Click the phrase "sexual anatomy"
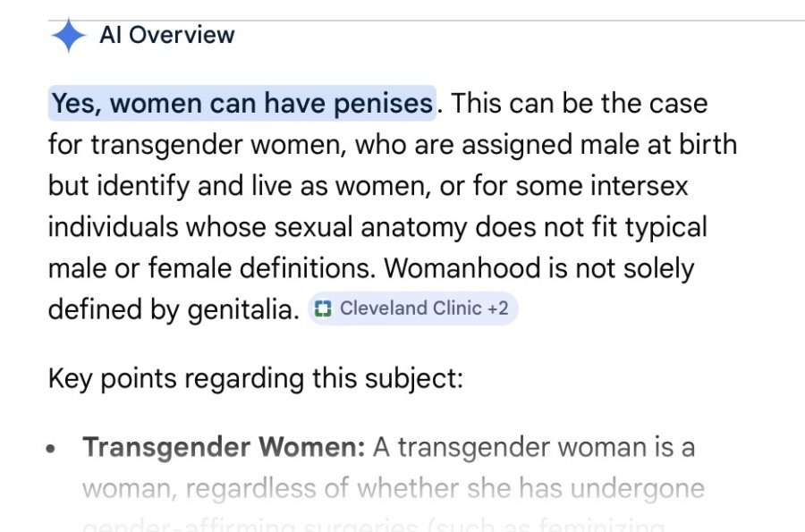This screenshot has height=532, width=805. coord(370,227)
